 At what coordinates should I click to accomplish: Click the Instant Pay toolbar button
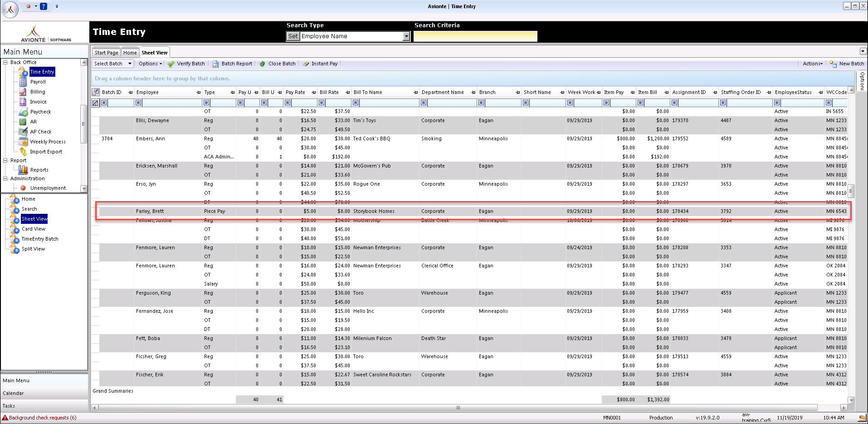pos(320,64)
